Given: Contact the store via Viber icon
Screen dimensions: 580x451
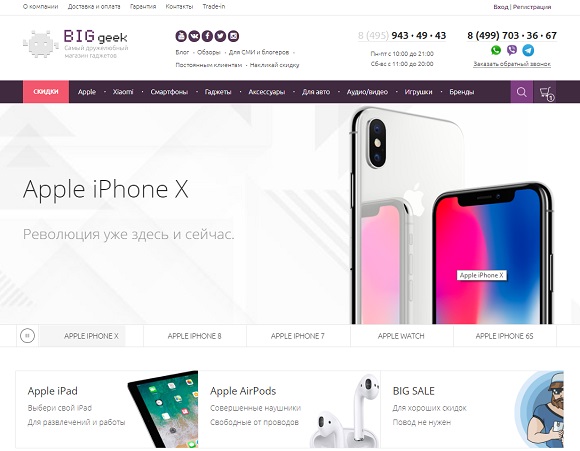Looking at the screenshot, I should coord(512,50).
